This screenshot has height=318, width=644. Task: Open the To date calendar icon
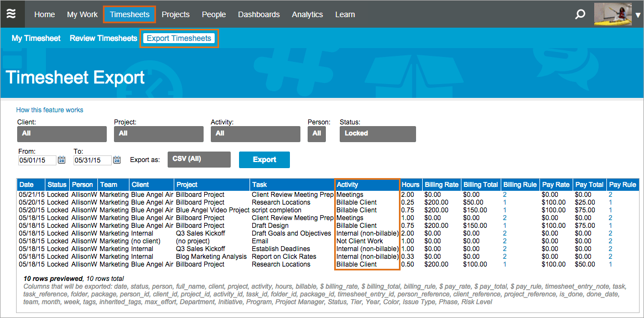pos(117,160)
